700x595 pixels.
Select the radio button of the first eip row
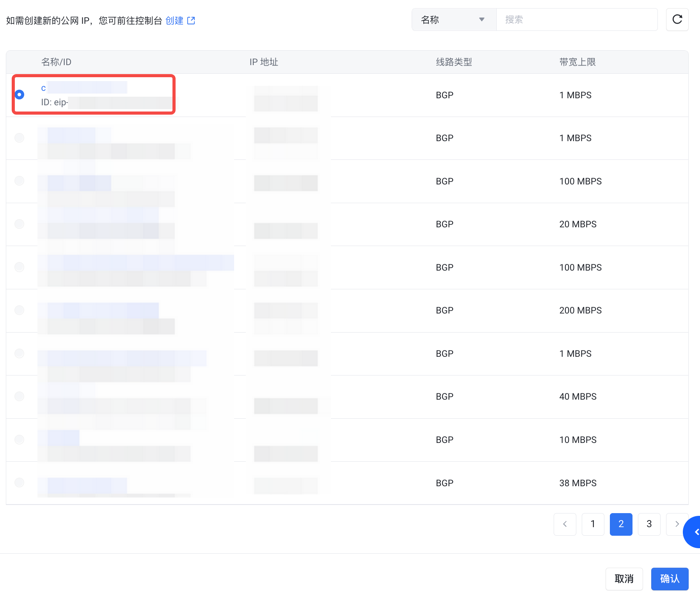click(20, 94)
